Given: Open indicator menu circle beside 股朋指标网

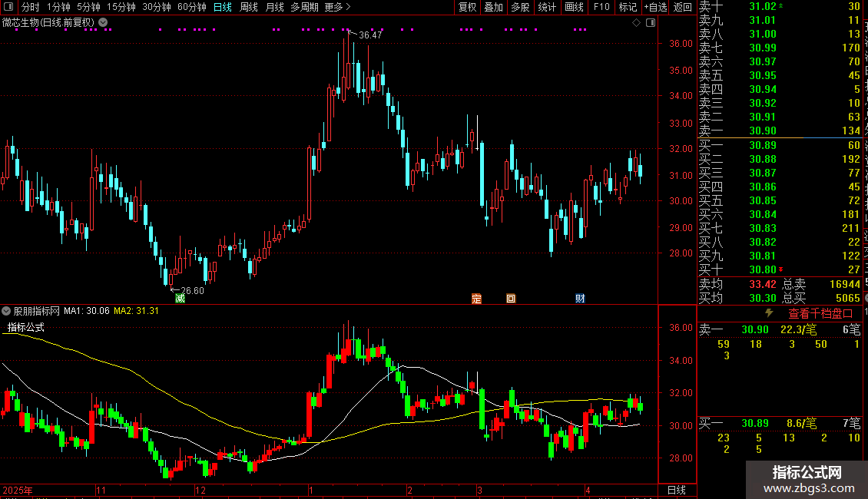Looking at the screenshot, I should [6, 311].
